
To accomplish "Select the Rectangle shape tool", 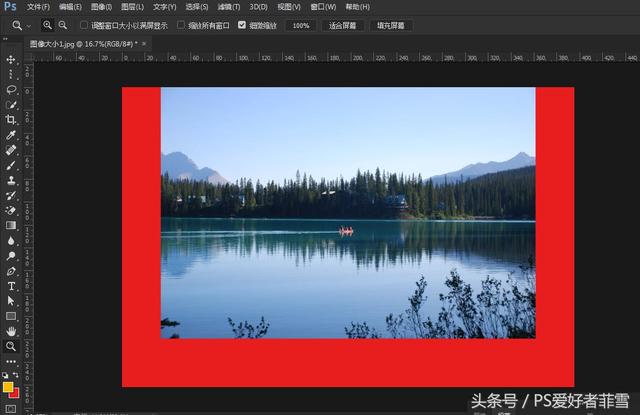I will pyautogui.click(x=11, y=316).
